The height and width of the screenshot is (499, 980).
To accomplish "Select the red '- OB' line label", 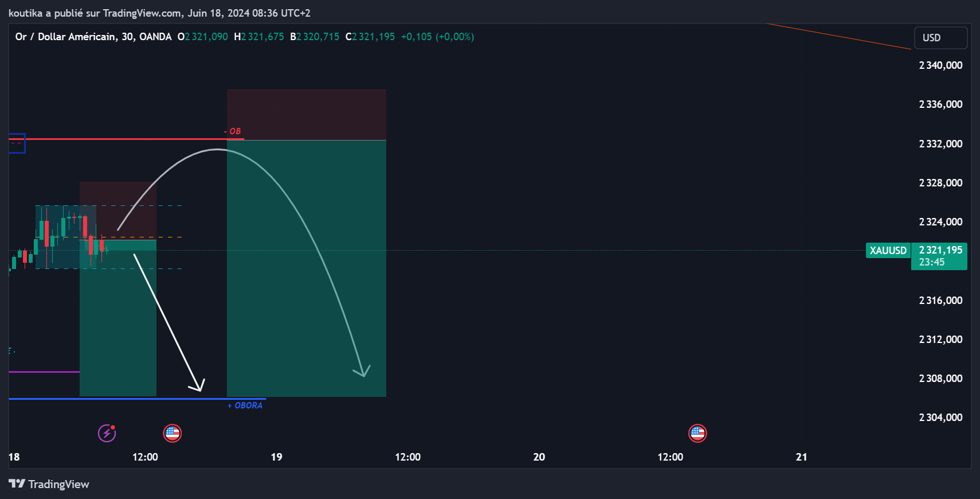I will 233,131.
